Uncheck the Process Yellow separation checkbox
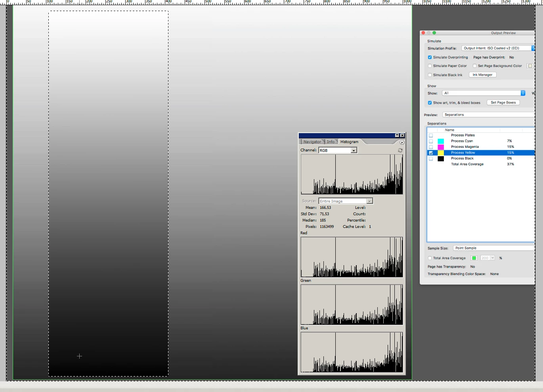Viewport: 543px width, 392px height. [431, 153]
